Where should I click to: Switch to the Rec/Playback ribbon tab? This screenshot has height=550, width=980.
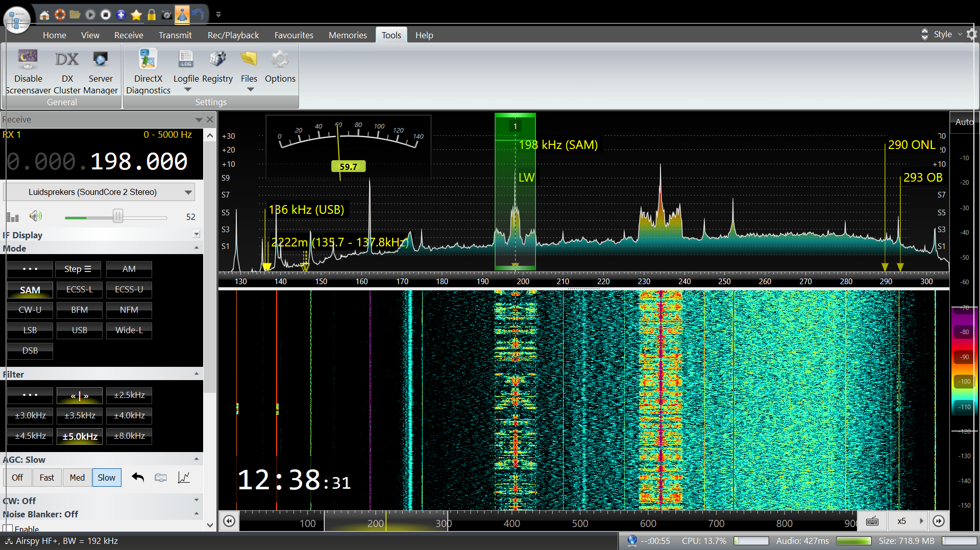[x=233, y=35]
